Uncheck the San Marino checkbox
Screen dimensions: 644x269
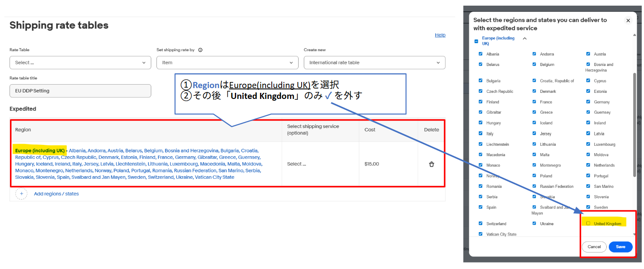(x=588, y=186)
